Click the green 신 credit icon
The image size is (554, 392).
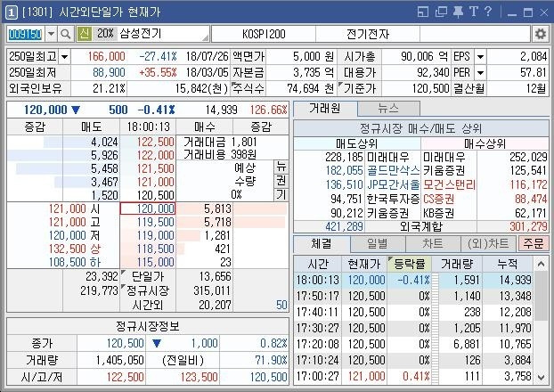85,33
